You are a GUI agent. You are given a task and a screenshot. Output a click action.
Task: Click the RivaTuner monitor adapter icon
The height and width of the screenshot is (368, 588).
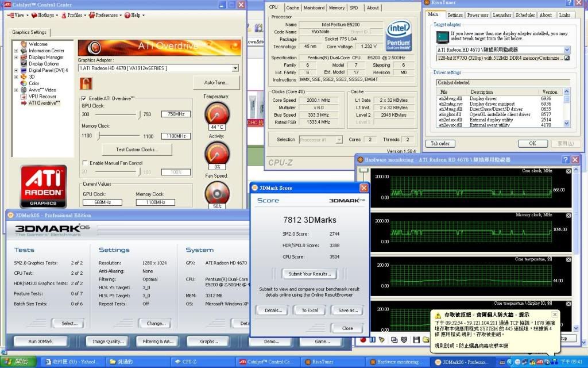[443, 37]
